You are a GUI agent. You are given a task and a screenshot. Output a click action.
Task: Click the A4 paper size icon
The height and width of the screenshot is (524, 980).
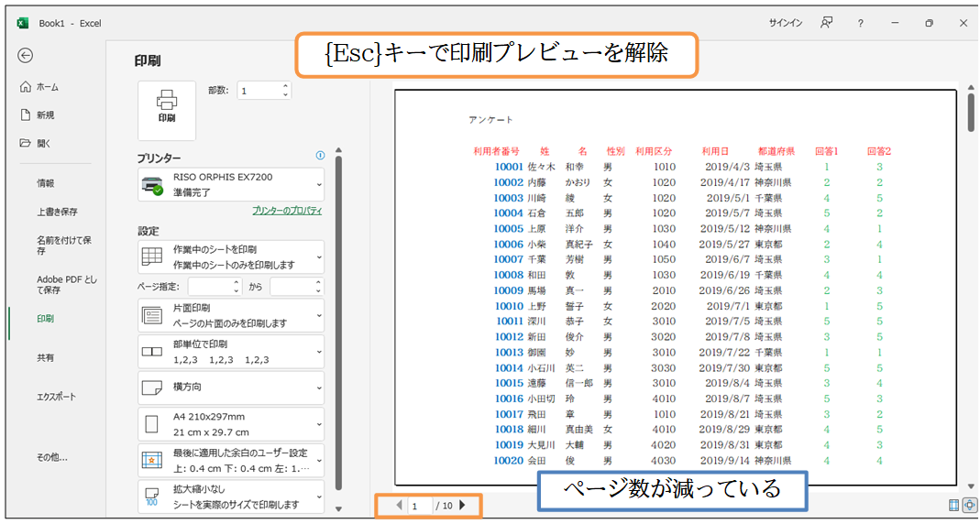(x=152, y=425)
